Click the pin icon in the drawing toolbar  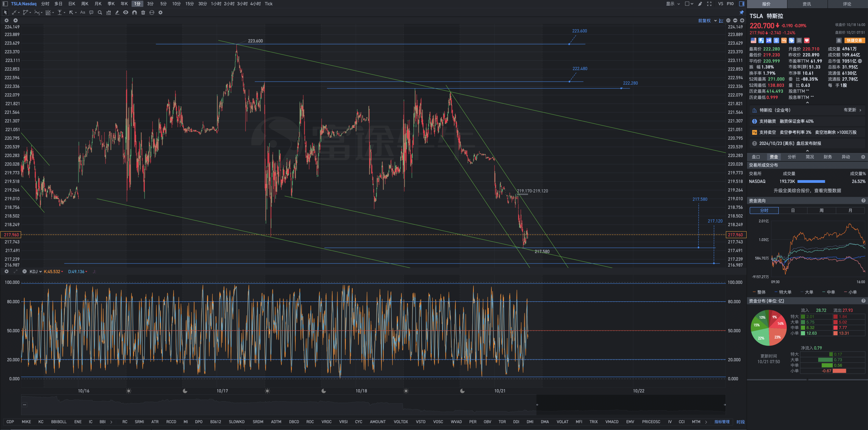point(741,12)
